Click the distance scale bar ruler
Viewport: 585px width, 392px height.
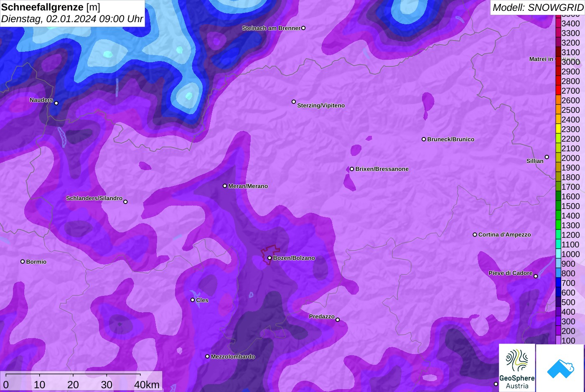(73, 374)
